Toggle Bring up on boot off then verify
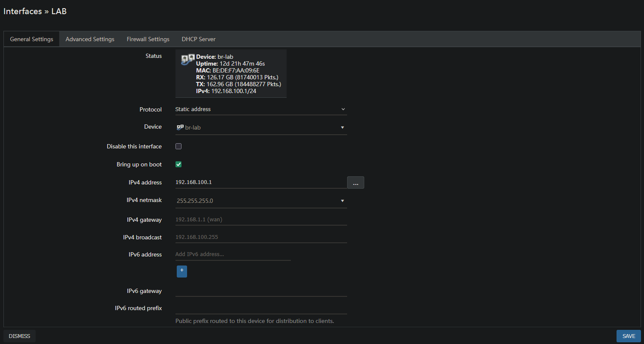 coord(178,164)
